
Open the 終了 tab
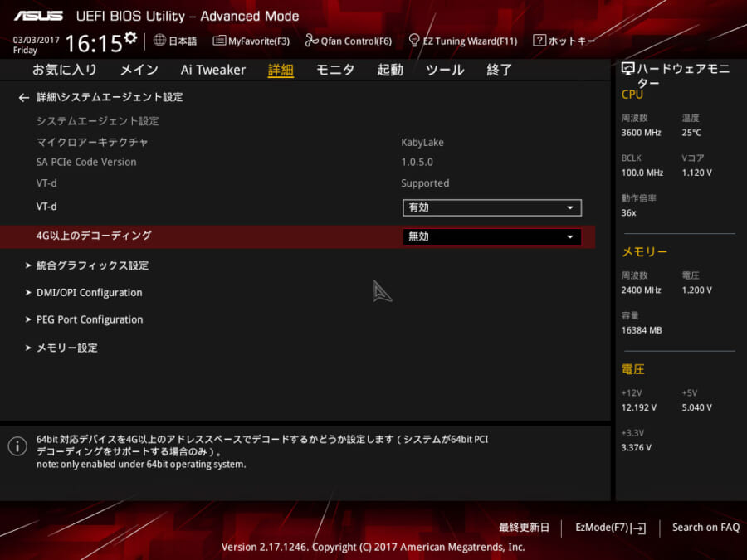pos(500,70)
